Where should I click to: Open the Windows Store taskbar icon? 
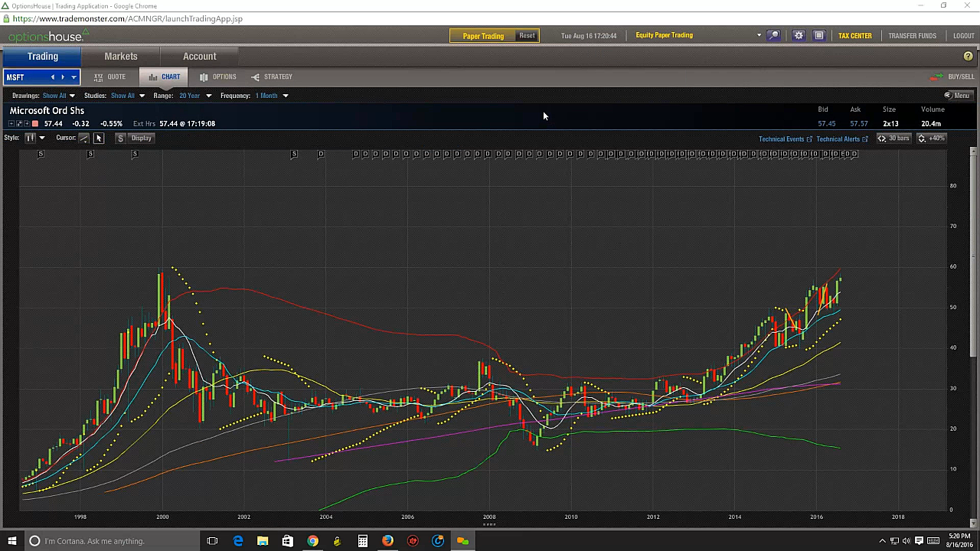(x=288, y=541)
